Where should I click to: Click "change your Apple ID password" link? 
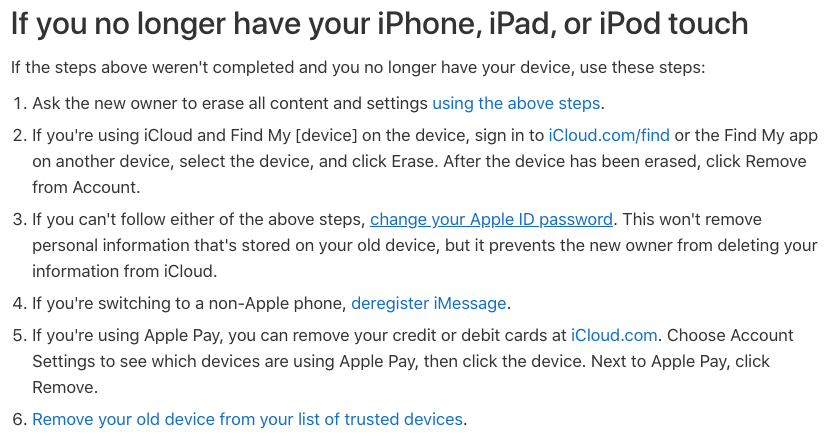pos(491,219)
